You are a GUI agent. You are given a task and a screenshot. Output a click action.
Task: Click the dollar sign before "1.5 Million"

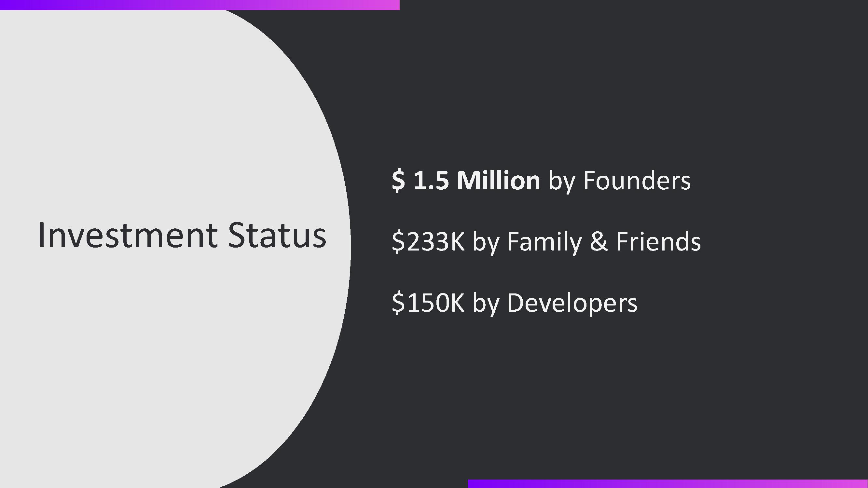tap(398, 181)
